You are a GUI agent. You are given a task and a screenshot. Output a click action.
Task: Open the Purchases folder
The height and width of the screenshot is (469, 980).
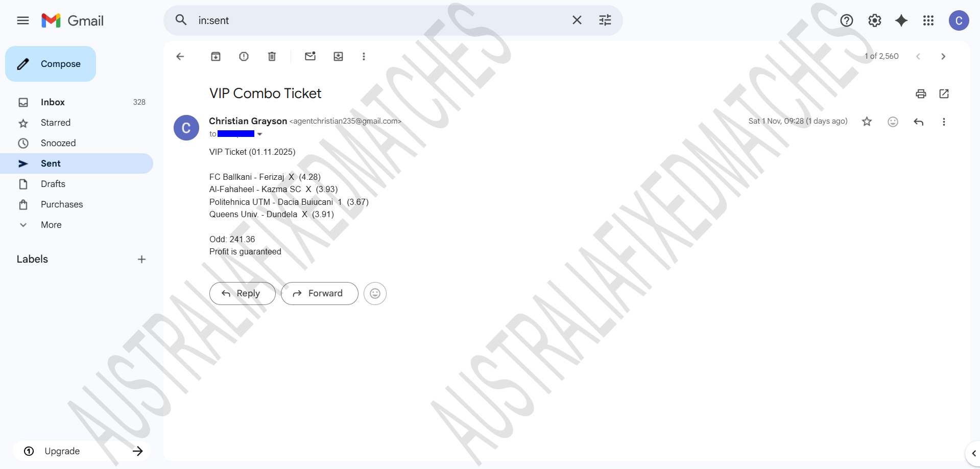point(77,204)
